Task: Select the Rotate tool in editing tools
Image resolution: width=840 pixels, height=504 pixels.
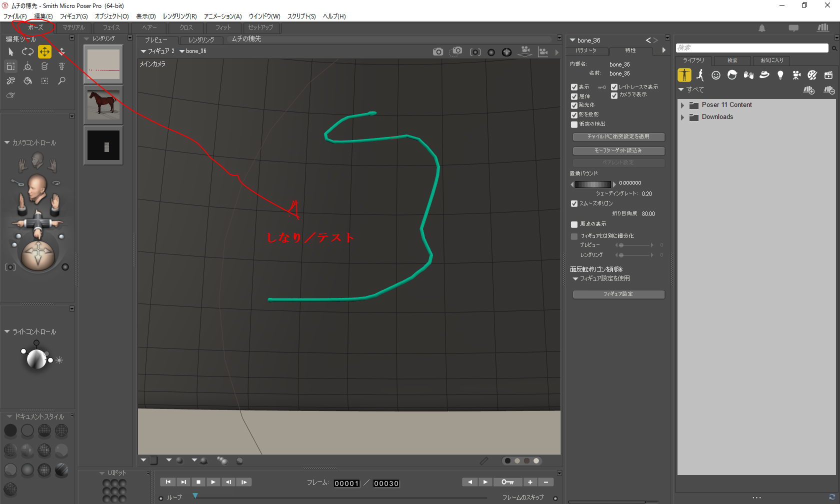Action: [27, 51]
